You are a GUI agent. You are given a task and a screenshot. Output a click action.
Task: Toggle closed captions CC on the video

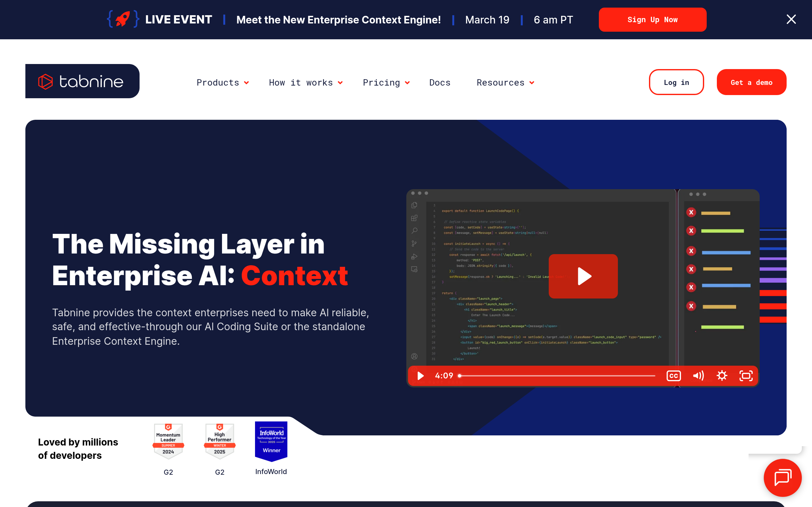pos(673,375)
